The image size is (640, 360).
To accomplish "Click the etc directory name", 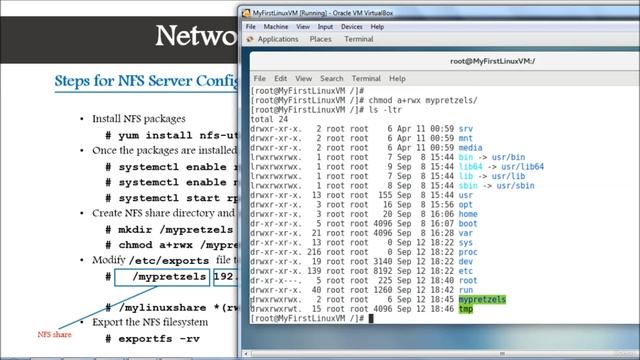I will [x=466, y=271].
